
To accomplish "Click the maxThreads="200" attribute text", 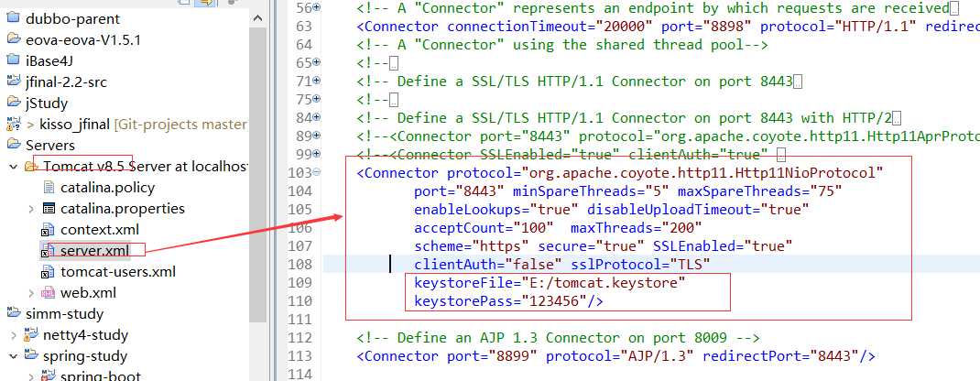I will 637,228.
